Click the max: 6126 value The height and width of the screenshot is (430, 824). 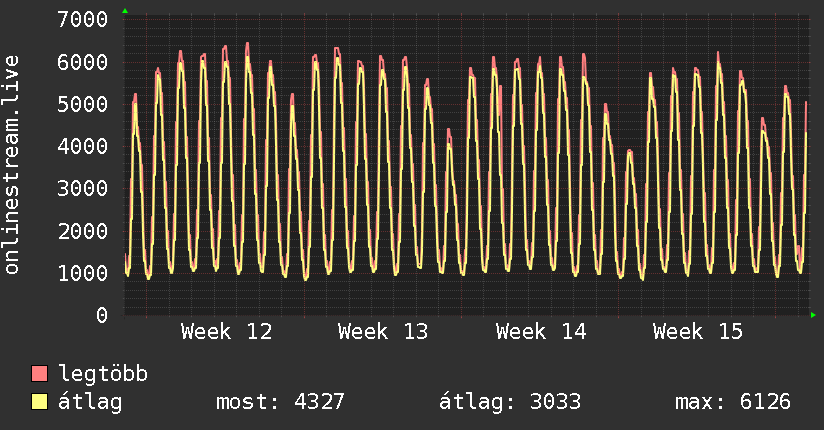click(733, 403)
